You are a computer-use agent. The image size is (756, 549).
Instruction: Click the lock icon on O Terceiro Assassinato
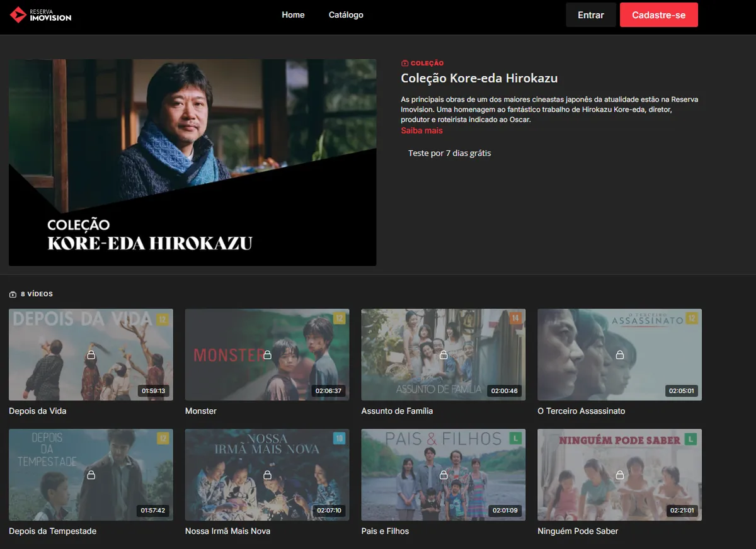coord(620,355)
